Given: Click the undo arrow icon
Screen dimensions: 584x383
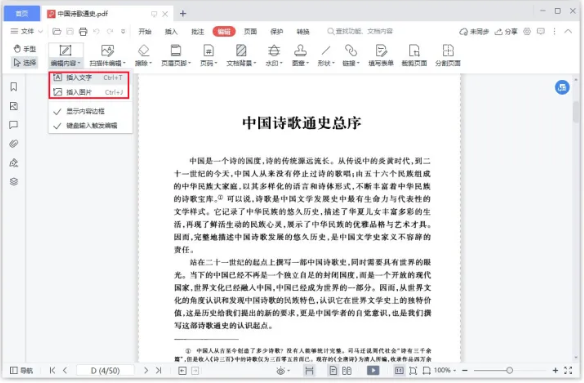Looking at the screenshot, I should coord(96,32).
